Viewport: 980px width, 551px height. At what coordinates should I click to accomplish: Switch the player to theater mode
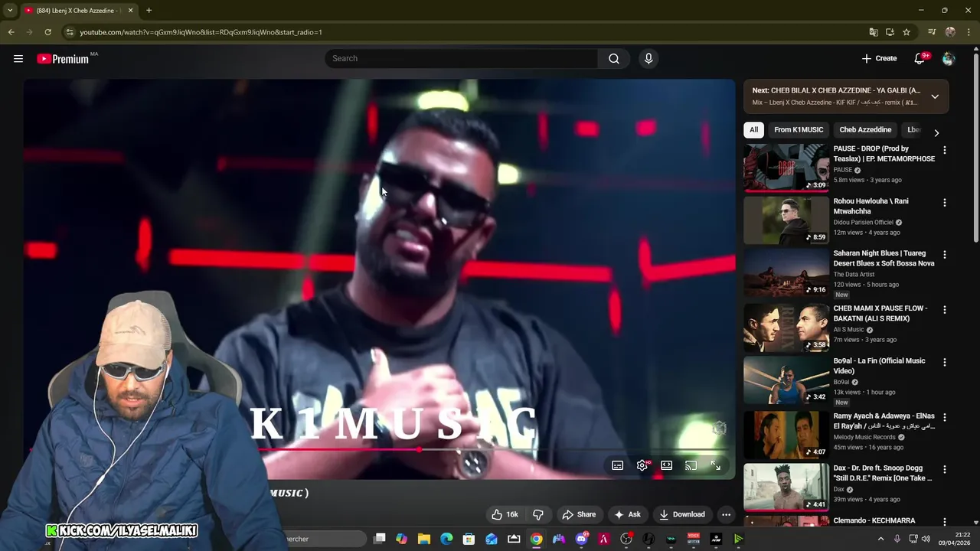[666, 465]
